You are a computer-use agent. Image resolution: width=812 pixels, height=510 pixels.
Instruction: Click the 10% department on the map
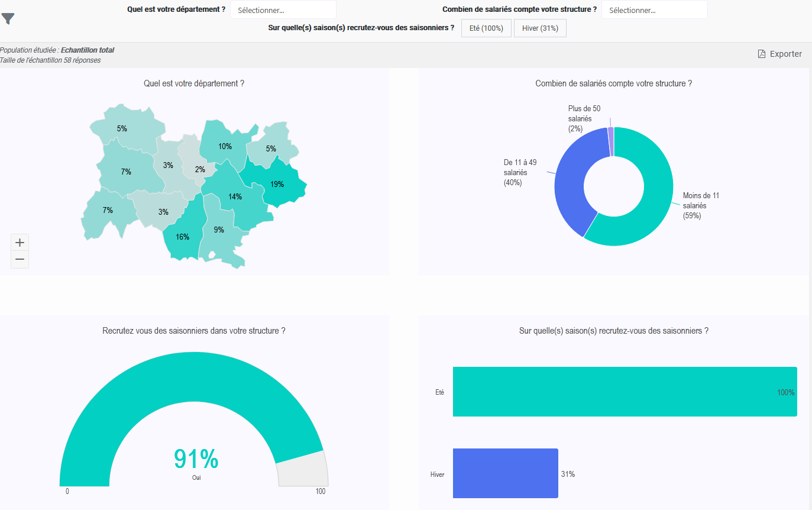pos(225,146)
